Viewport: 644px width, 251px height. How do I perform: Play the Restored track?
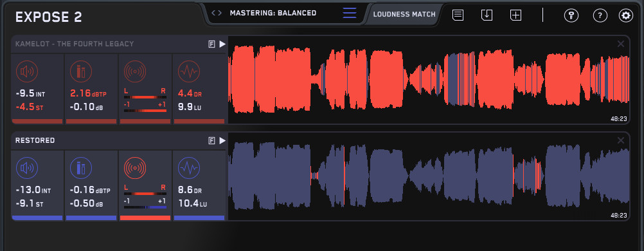pos(222,141)
